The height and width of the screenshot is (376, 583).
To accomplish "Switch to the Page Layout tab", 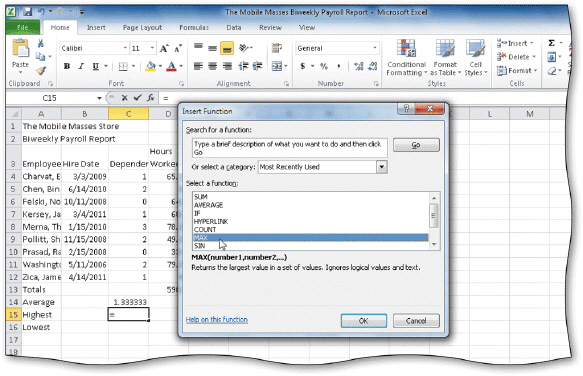I will click(142, 28).
